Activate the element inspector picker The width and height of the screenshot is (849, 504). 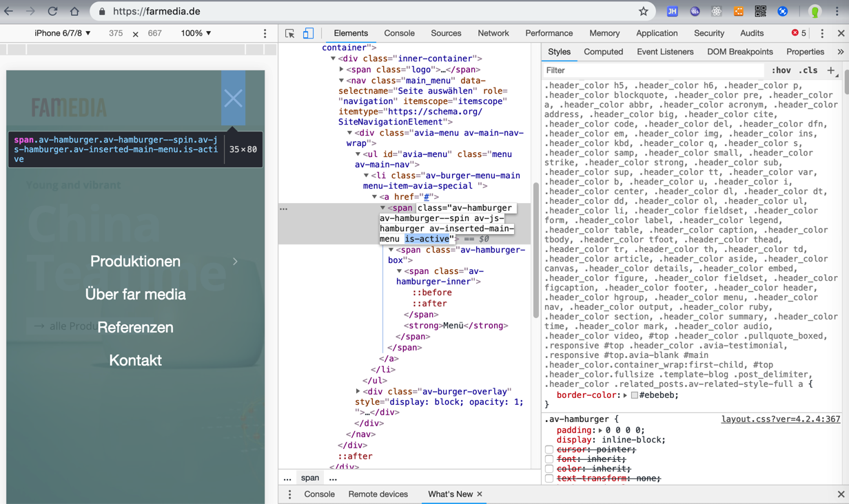pyautogui.click(x=290, y=33)
